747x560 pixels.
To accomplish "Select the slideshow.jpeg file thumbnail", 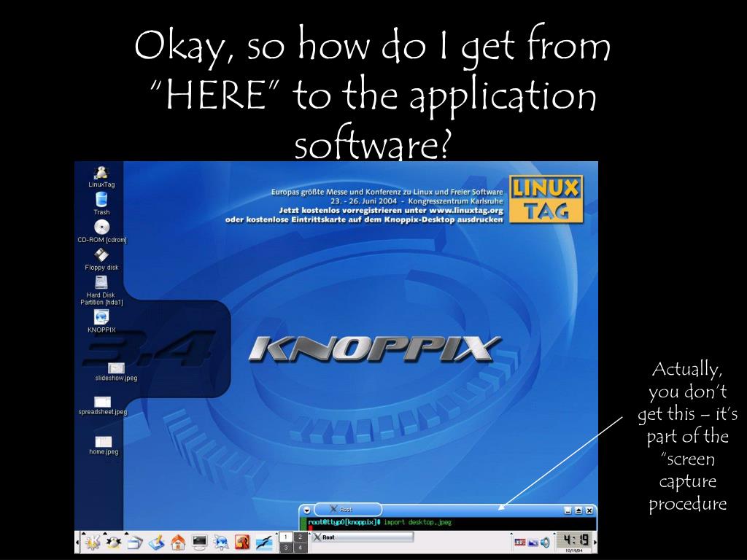I will click(x=116, y=371).
